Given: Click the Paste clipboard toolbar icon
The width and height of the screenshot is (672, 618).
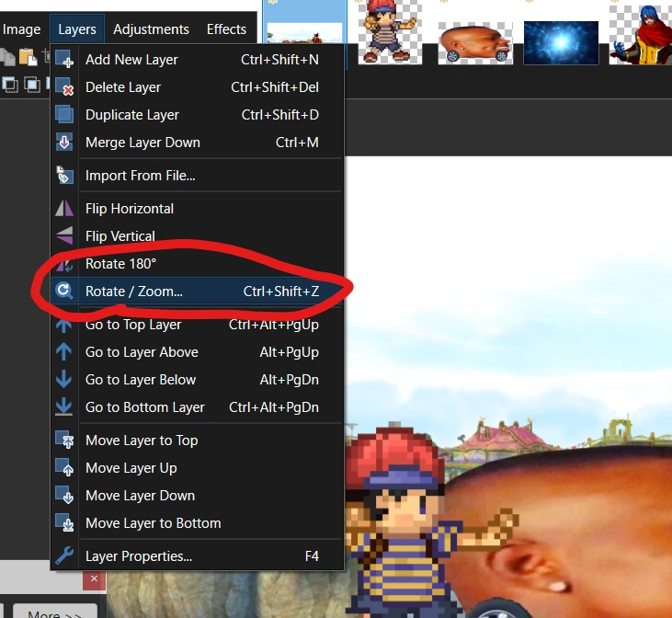Looking at the screenshot, I should coord(28,57).
